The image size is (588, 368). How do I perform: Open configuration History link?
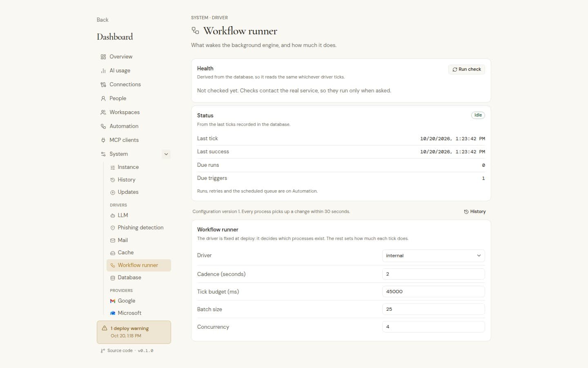pyautogui.click(x=475, y=212)
